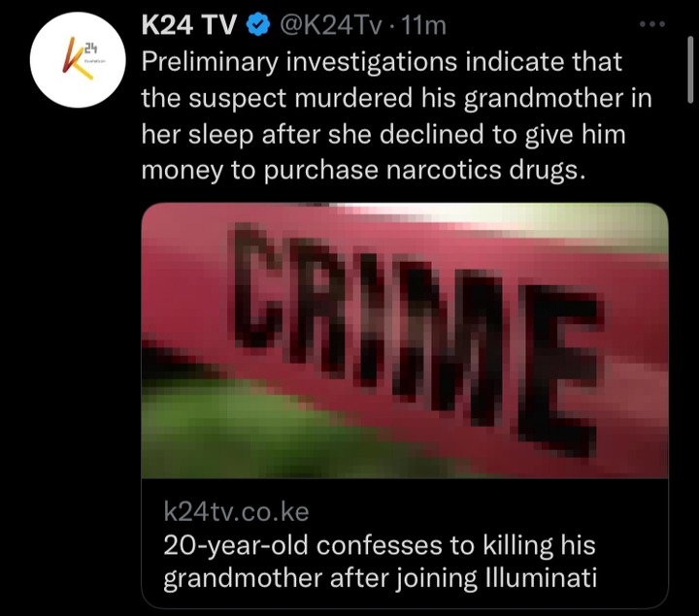Click the blue verified badge

click(258, 25)
